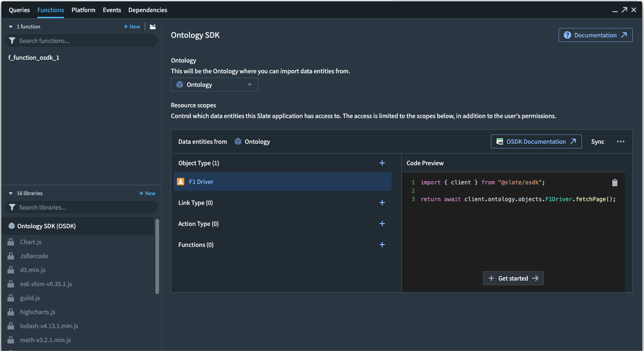
Task: Click the F1 Driver orange person icon
Action: tap(181, 182)
